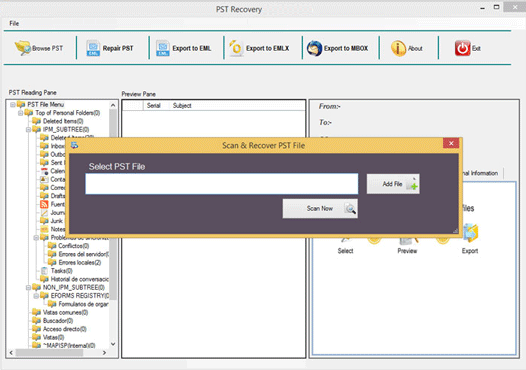Click the Browse PST label text
This screenshot has width=526, height=370.
pos(48,48)
